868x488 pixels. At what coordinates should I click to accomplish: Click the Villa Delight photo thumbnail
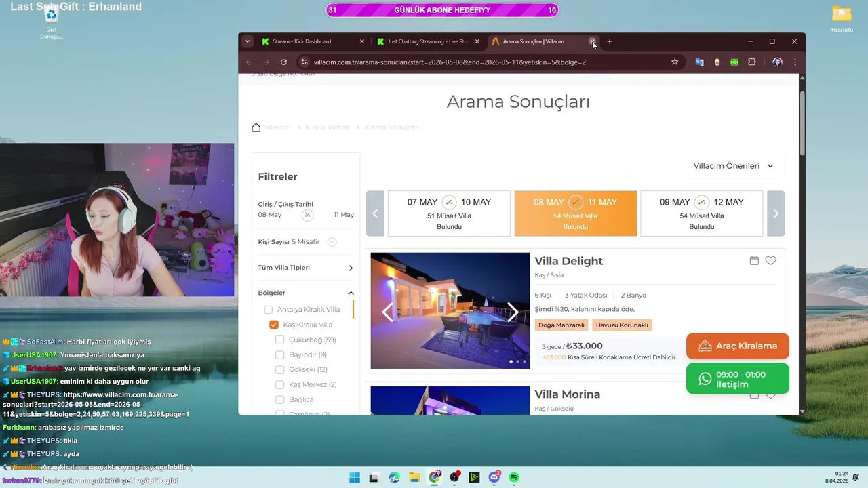pos(450,310)
